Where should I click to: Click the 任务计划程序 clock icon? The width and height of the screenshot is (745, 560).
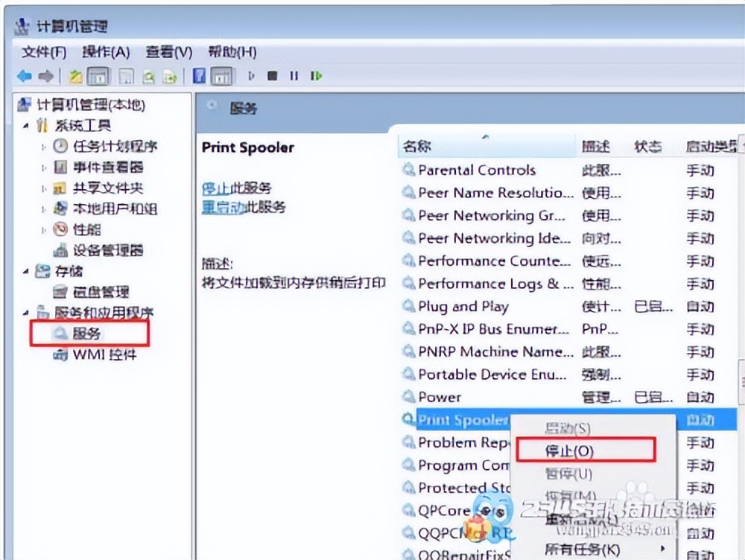coord(60,146)
